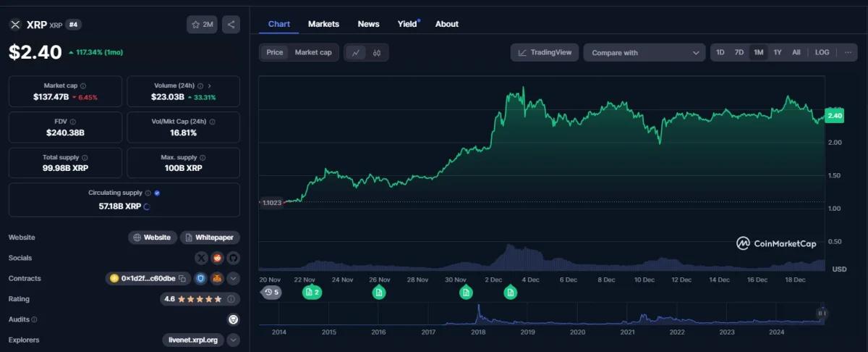Click the $23.03B volume value

point(168,97)
